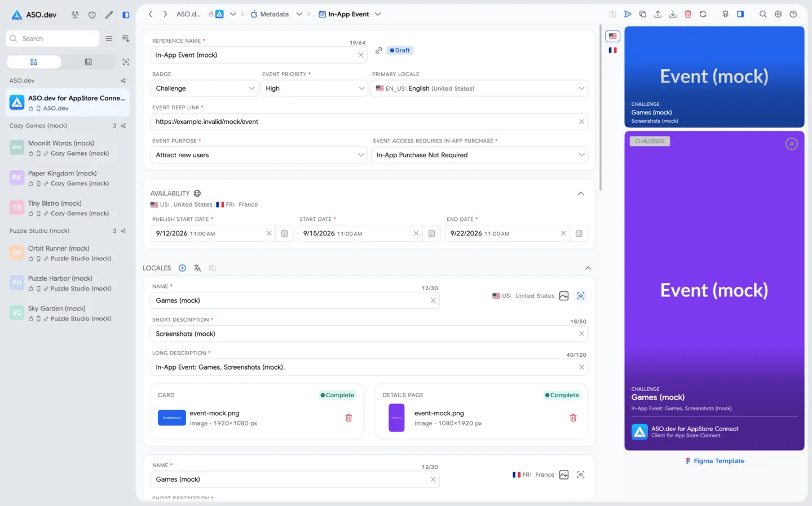Collapse the Availability section
812x506 pixels.
(580, 193)
